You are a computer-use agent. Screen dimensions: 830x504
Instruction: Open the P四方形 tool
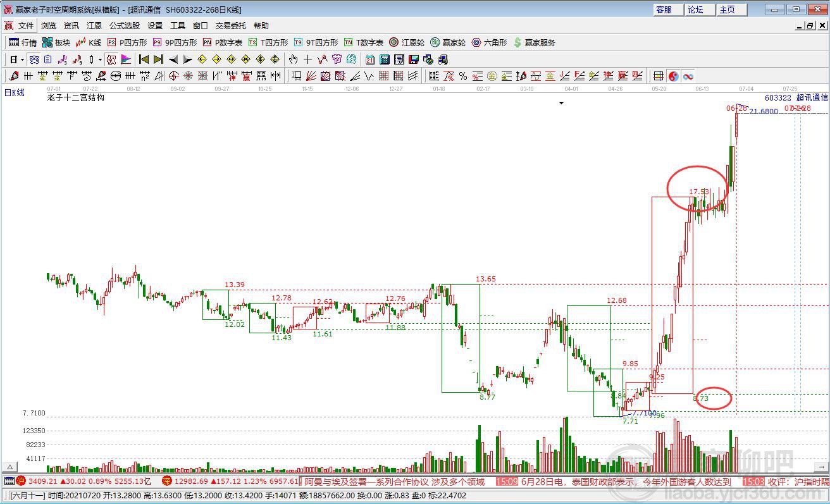click(127, 42)
